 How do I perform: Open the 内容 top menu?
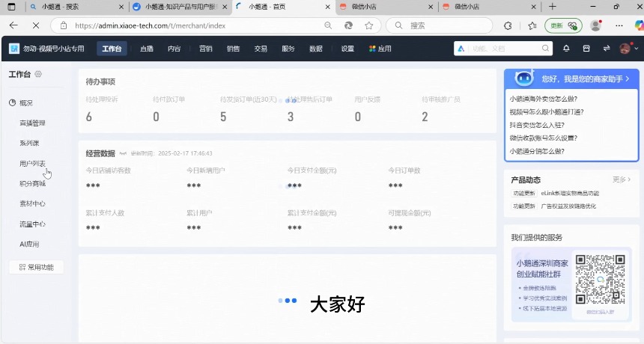coord(174,49)
